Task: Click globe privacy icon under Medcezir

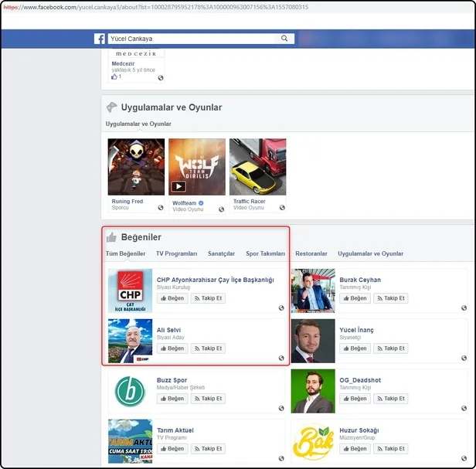Action: [161, 77]
